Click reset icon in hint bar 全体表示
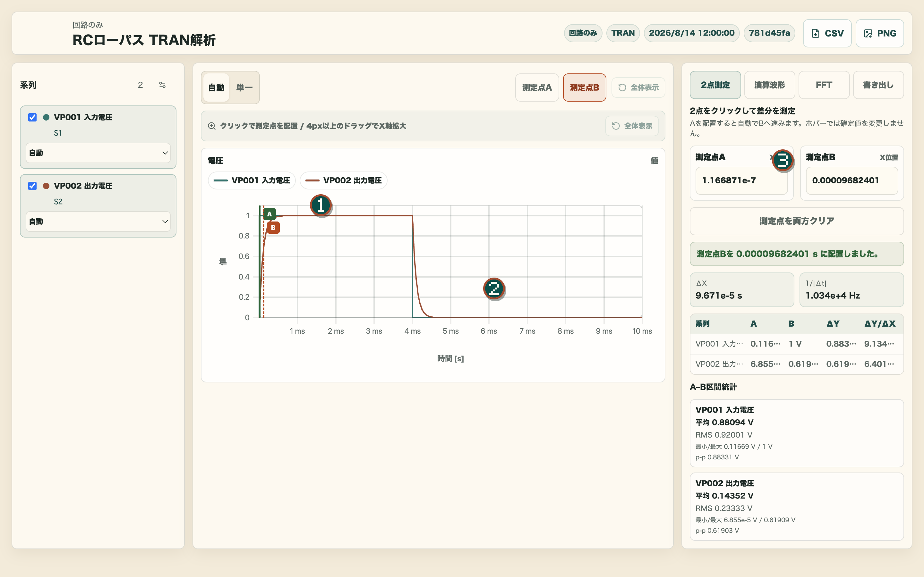The height and width of the screenshot is (577, 924). point(615,126)
